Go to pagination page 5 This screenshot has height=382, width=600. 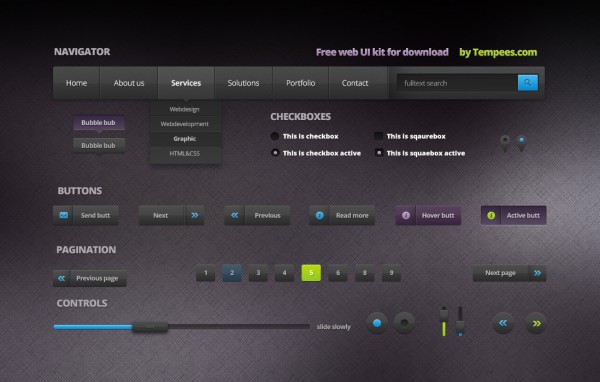(311, 273)
